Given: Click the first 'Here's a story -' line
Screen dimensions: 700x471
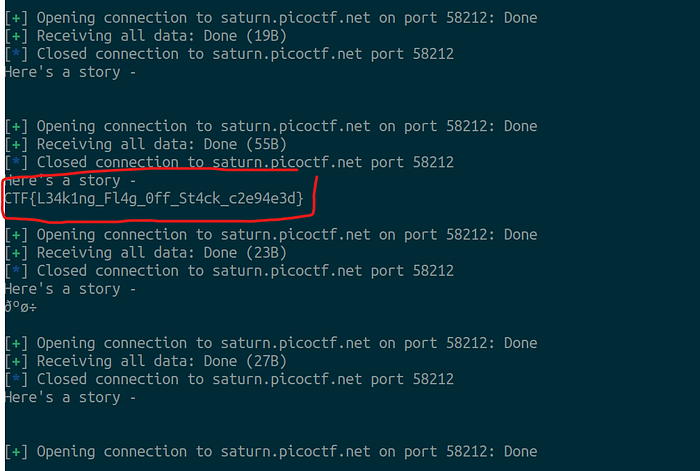Looking at the screenshot, I should (x=71, y=72).
